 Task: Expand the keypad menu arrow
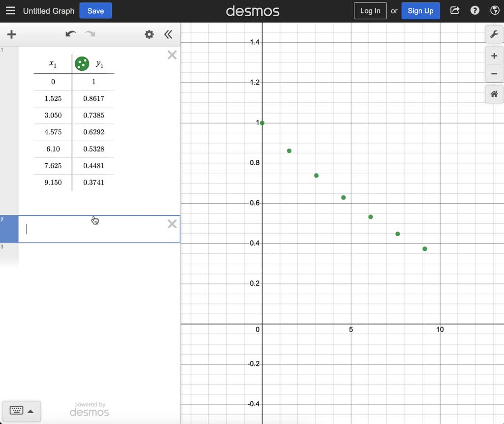[x=31, y=411]
